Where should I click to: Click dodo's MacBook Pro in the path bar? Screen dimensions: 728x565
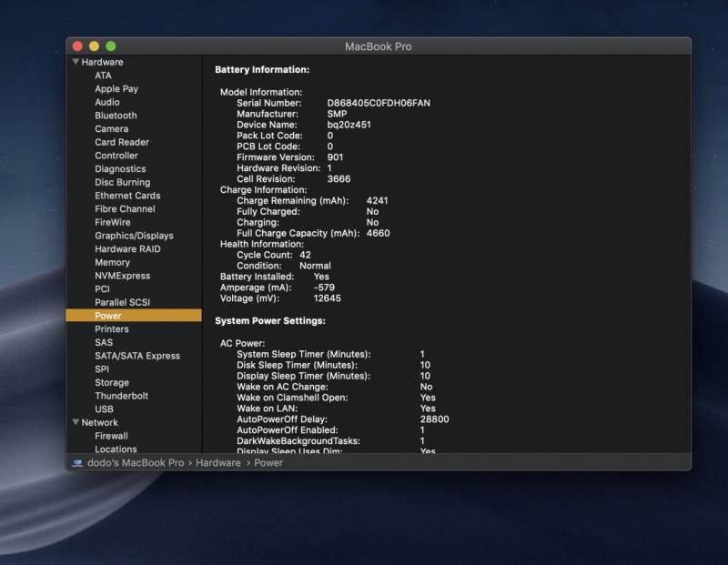click(x=136, y=463)
